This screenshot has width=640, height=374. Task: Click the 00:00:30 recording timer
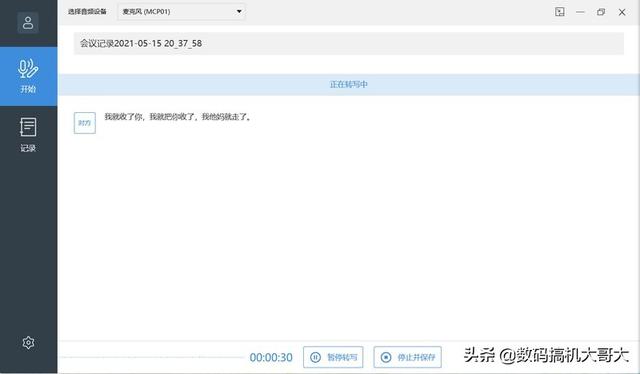point(271,357)
